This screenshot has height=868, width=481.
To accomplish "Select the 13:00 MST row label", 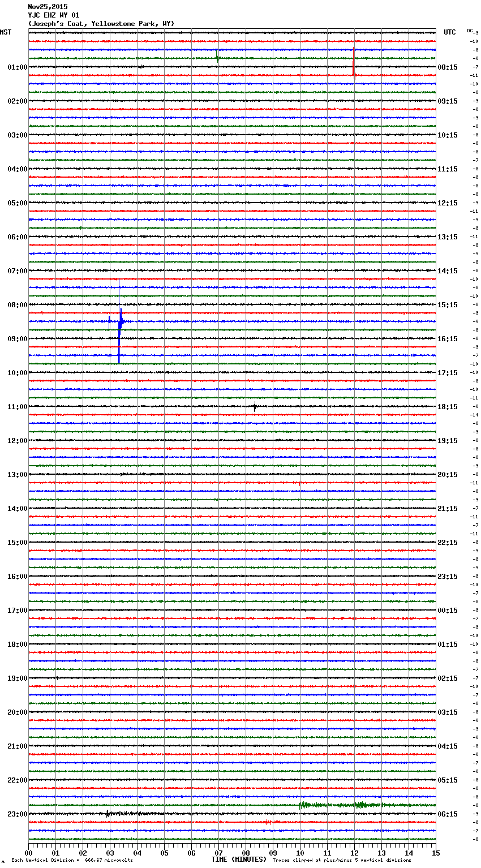I will point(18,475).
